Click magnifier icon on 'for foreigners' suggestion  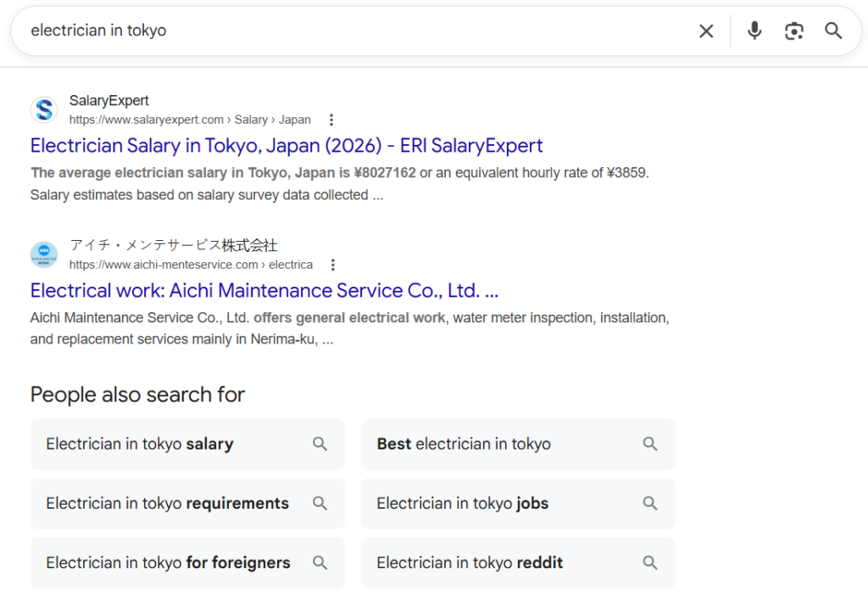click(x=320, y=562)
